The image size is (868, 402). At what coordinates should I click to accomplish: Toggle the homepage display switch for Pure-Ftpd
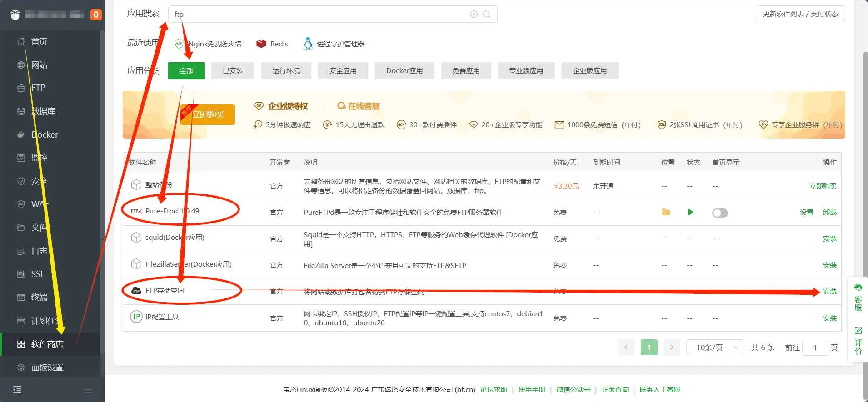720,213
